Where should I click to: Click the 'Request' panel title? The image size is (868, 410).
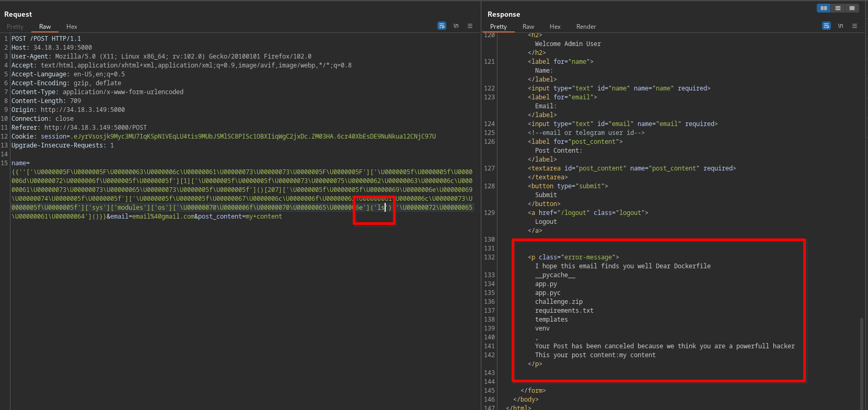point(18,14)
